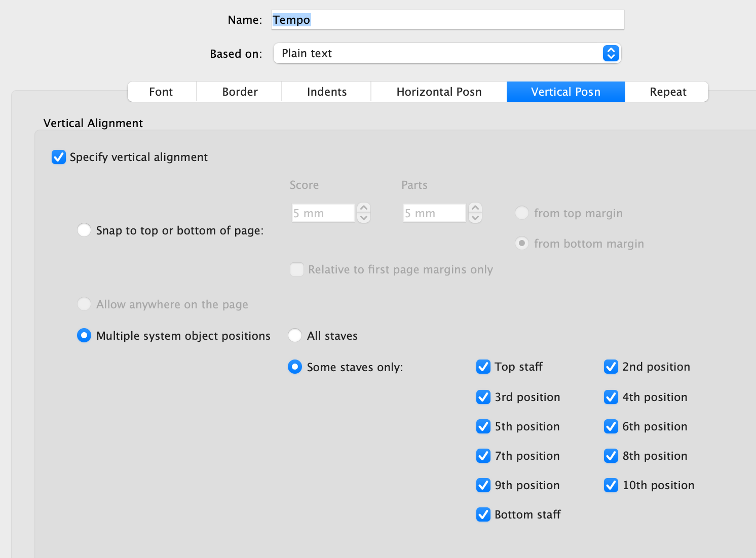Uncheck the 5th position checkbox
Screen dimensions: 756x558
click(483, 426)
